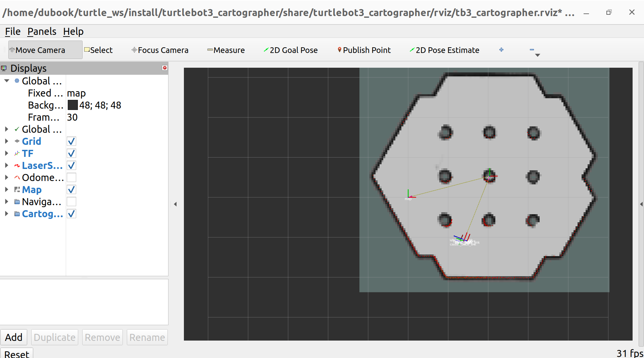Open the toolbar overflow dropdown arrow
The width and height of the screenshot is (644, 358).
pos(538,55)
